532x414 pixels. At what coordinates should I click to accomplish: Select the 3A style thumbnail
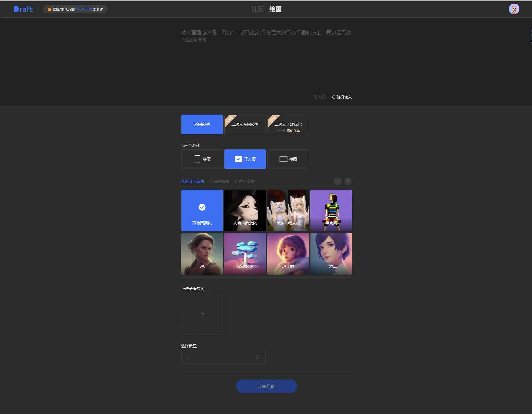(x=202, y=254)
